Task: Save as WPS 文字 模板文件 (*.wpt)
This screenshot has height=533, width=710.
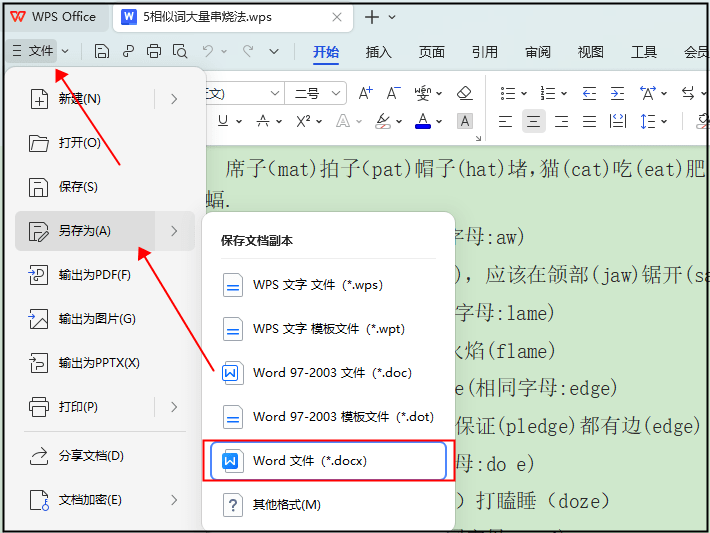Action: click(x=328, y=329)
